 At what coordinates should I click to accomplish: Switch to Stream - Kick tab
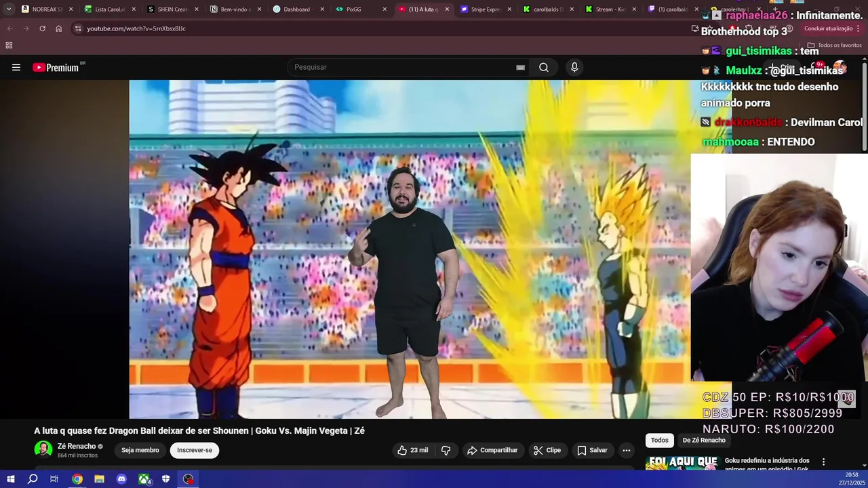pos(610,9)
